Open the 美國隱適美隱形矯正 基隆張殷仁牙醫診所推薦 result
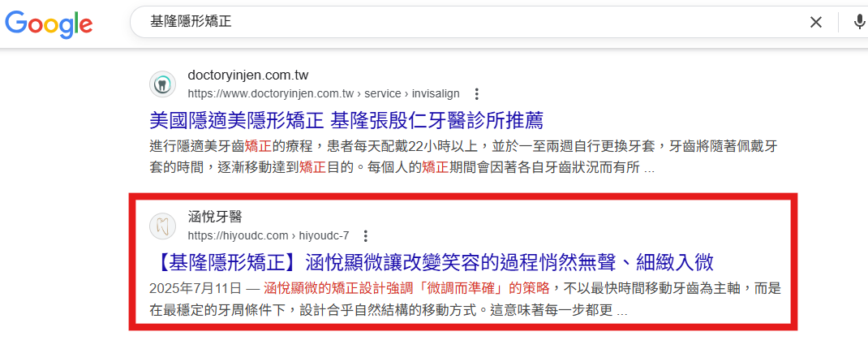This screenshot has width=868, height=349. click(x=346, y=119)
